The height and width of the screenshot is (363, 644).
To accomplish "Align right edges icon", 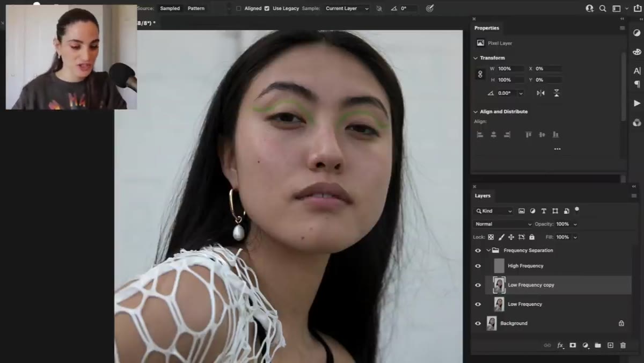I will (x=507, y=134).
